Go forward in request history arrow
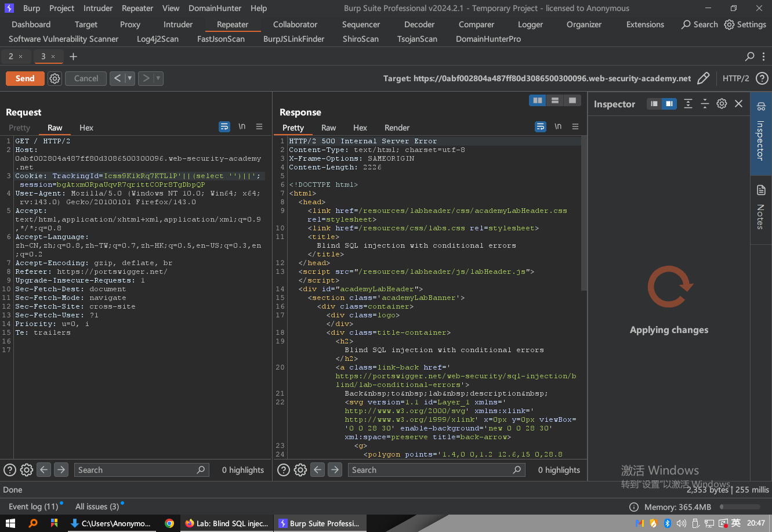The image size is (772, 532). (x=146, y=78)
